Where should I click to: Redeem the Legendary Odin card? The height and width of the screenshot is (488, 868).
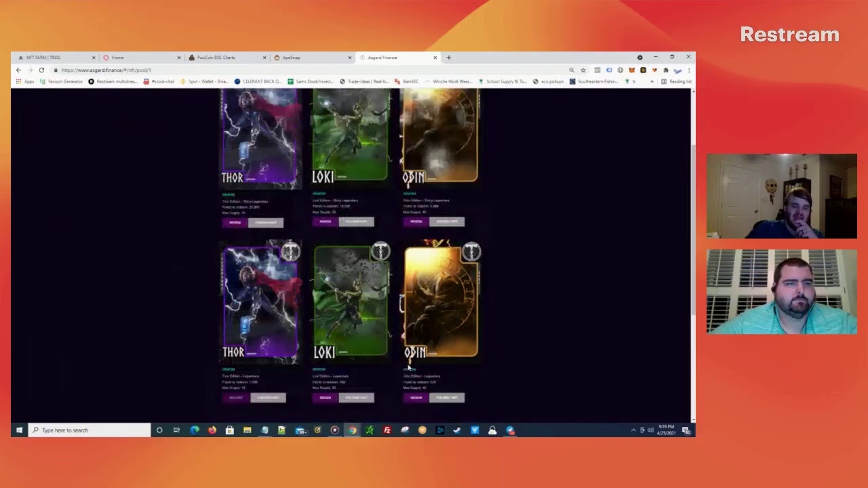pos(416,398)
